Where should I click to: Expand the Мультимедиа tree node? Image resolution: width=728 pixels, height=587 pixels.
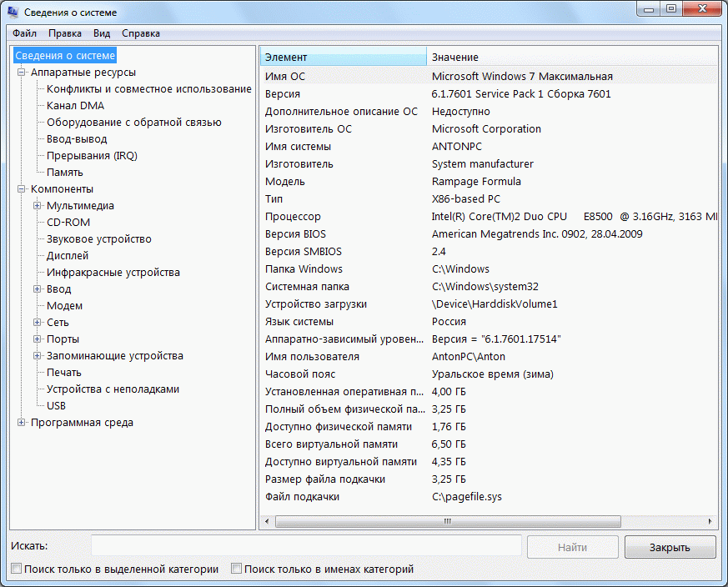pyautogui.click(x=38, y=206)
